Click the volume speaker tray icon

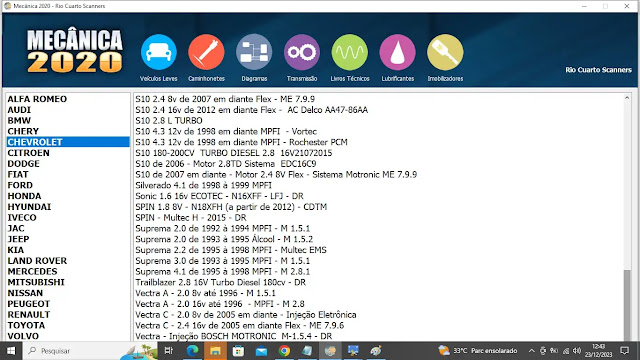[577, 351]
